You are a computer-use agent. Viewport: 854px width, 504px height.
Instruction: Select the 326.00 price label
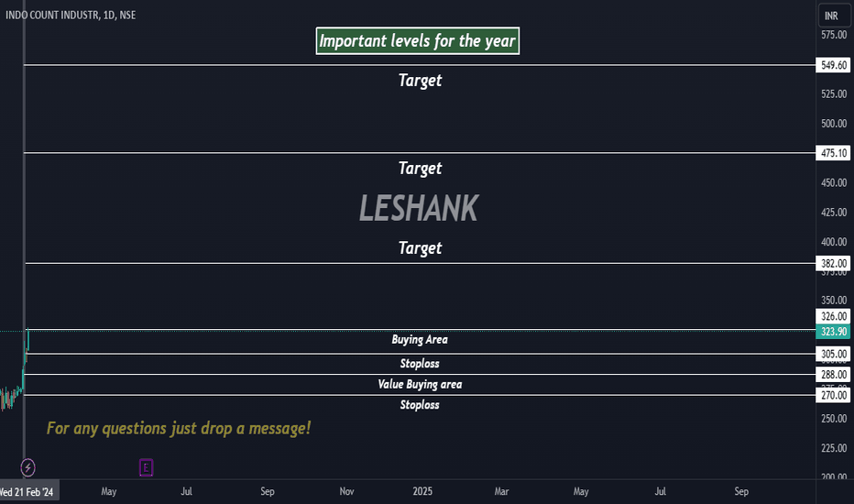pyautogui.click(x=833, y=316)
